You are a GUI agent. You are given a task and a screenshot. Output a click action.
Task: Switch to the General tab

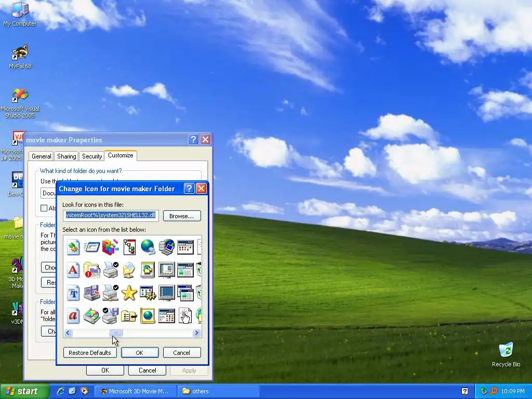point(42,156)
